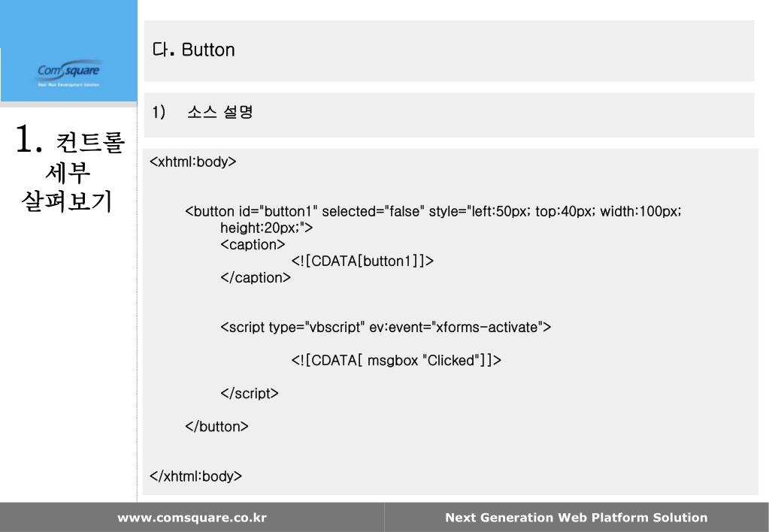Click the closing button tag
Viewport: 769px width, 532px height.
[216, 426]
